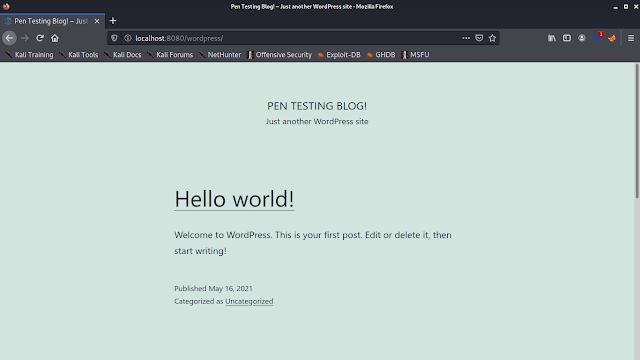
Task: Maximize the Firefox window
Action: (x=626, y=7)
